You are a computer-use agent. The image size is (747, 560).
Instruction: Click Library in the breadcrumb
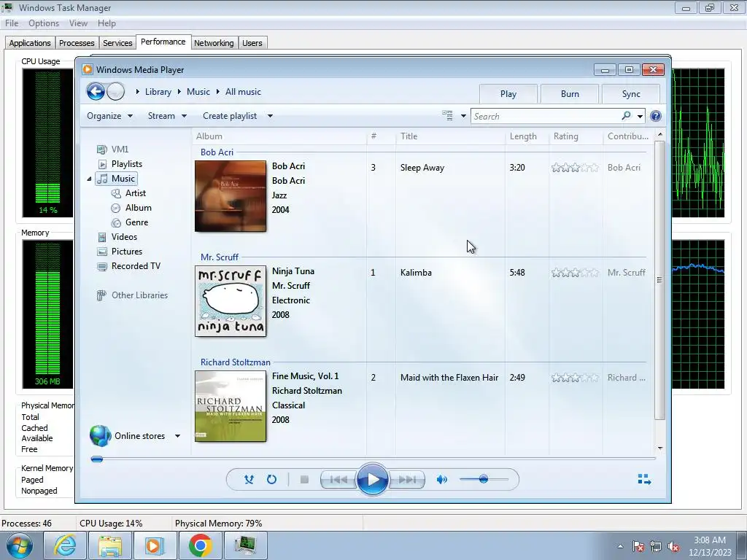(158, 92)
